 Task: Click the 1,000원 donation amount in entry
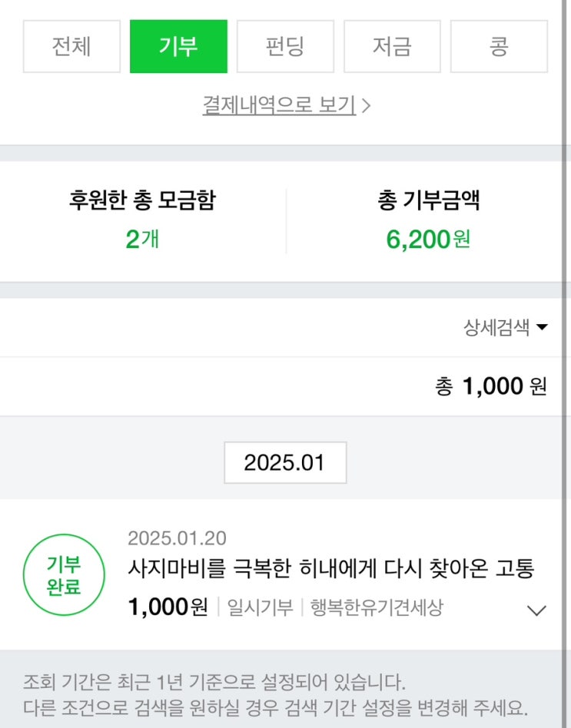[x=168, y=608]
